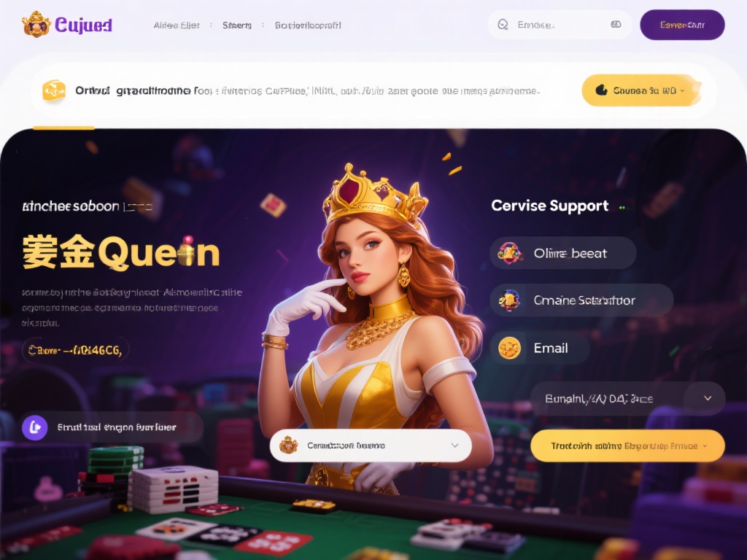Click the yellow announcement icon in banner
747x560 pixels.
point(54,90)
